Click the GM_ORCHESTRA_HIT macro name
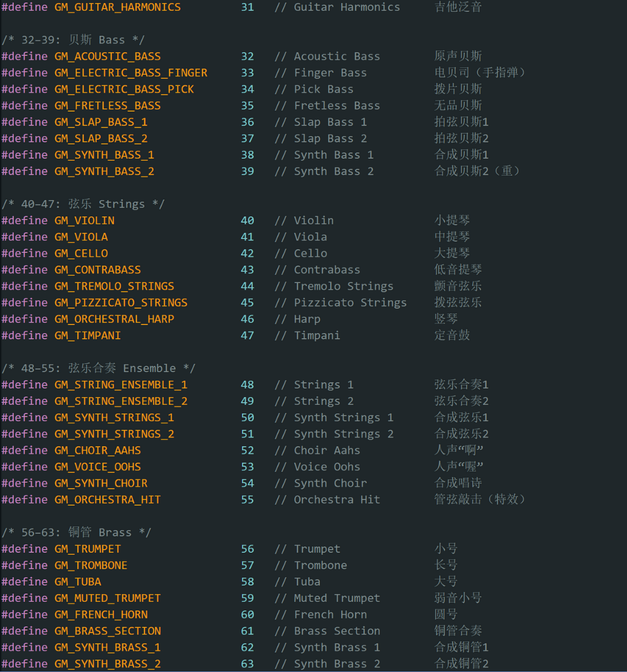The image size is (627, 672). point(107,500)
